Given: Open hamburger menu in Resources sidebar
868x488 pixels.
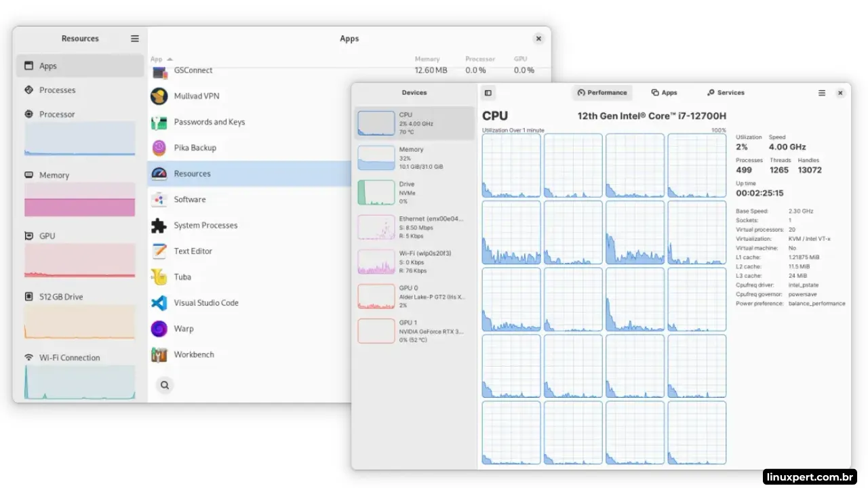Looking at the screenshot, I should tap(135, 39).
